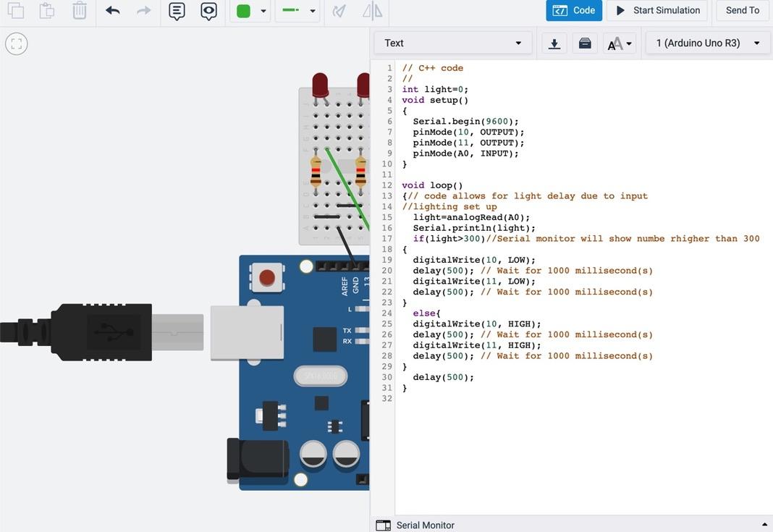This screenshot has width=773, height=532.
Task: Select the green wire on breadboard
Action: point(347,188)
